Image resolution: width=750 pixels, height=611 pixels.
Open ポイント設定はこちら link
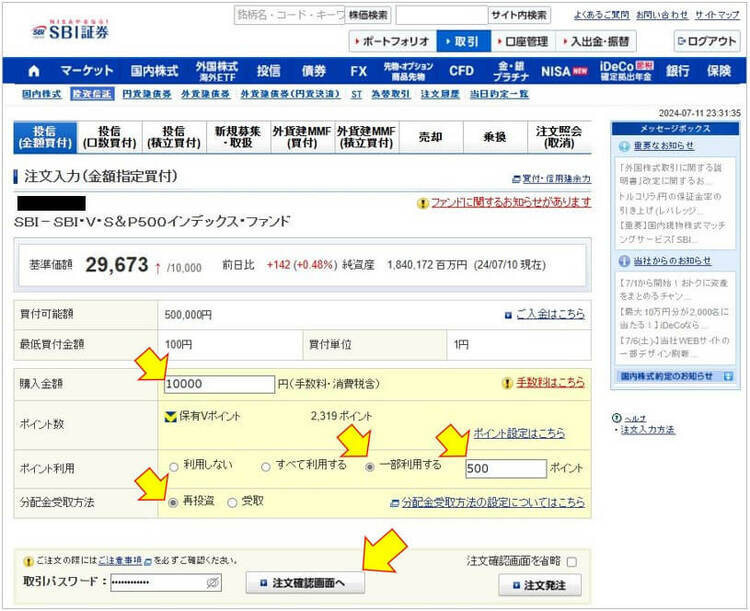[x=519, y=433]
